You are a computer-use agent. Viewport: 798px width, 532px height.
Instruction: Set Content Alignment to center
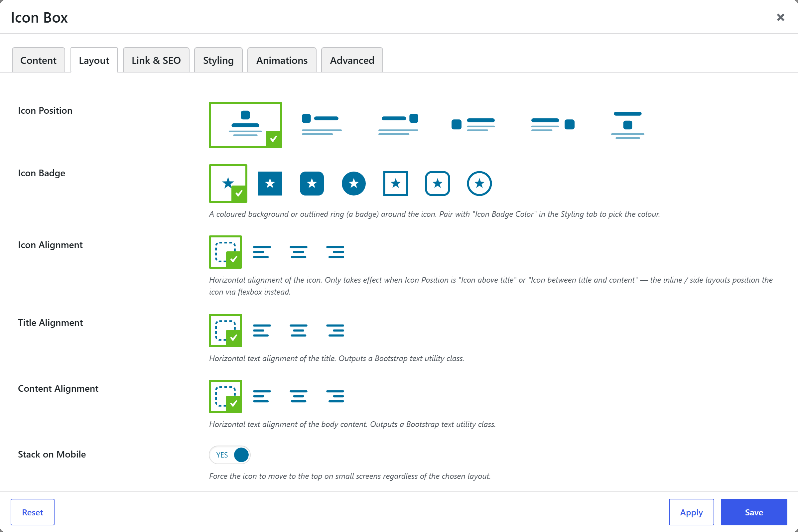[x=298, y=396]
